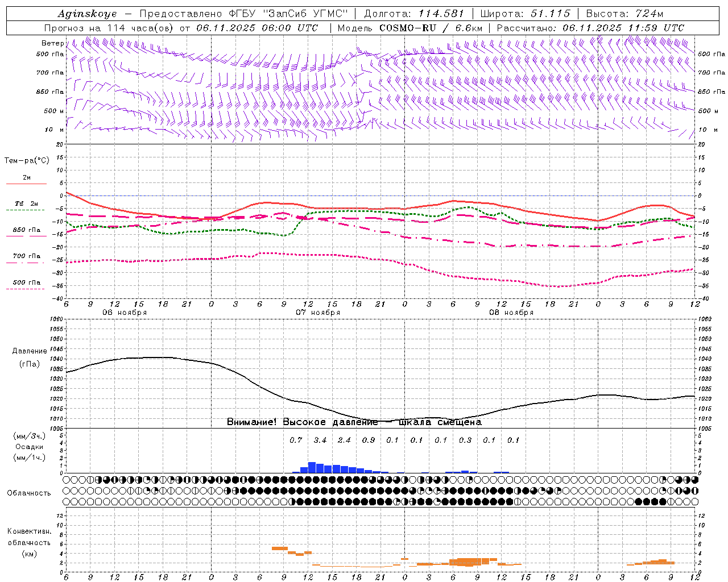Click the tallest blue precipitation bar
The width and height of the screenshot is (728, 582).
312,467
